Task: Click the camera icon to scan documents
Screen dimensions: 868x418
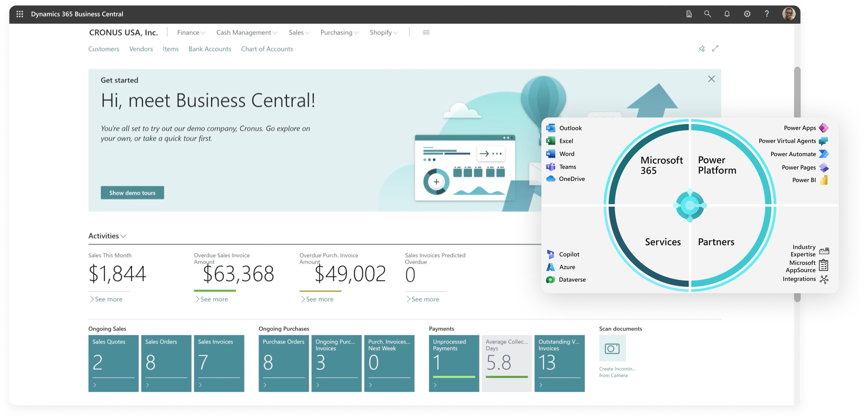Action: click(612, 348)
